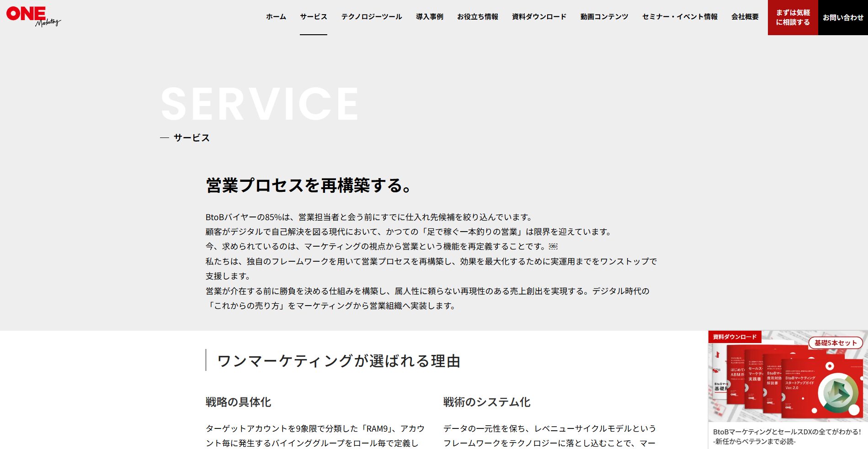The image size is (868, 449).
Task: Click the red まずは気軽に相談する button
Action: coord(793,17)
